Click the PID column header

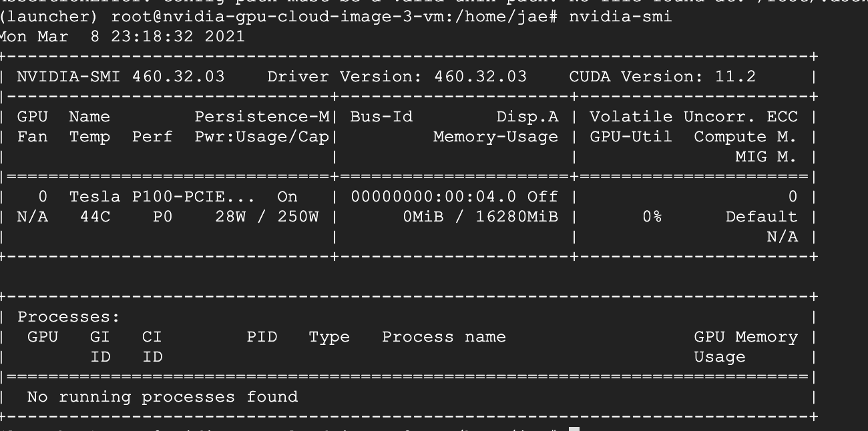point(262,337)
